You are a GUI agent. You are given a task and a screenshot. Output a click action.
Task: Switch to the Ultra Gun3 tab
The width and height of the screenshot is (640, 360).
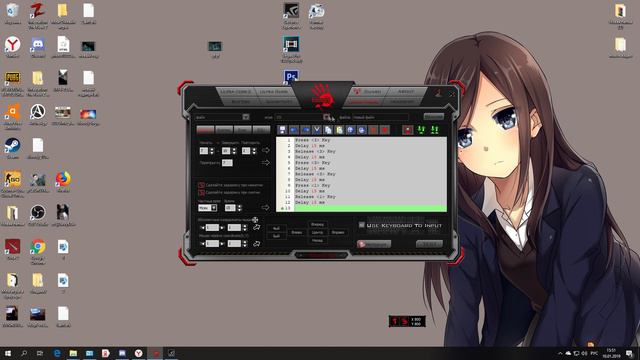coord(274,91)
